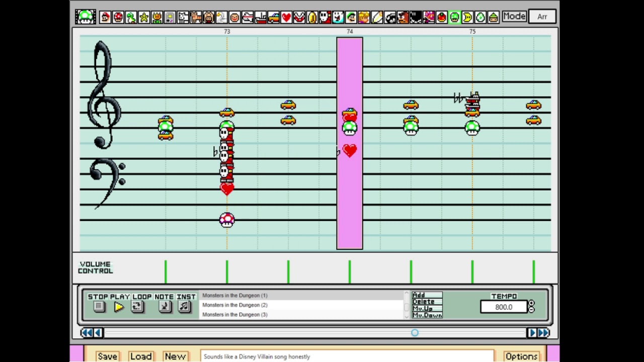Select the red fruit instrument icon
The height and width of the screenshot is (362, 644).
pyautogui.click(x=442, y=17)
